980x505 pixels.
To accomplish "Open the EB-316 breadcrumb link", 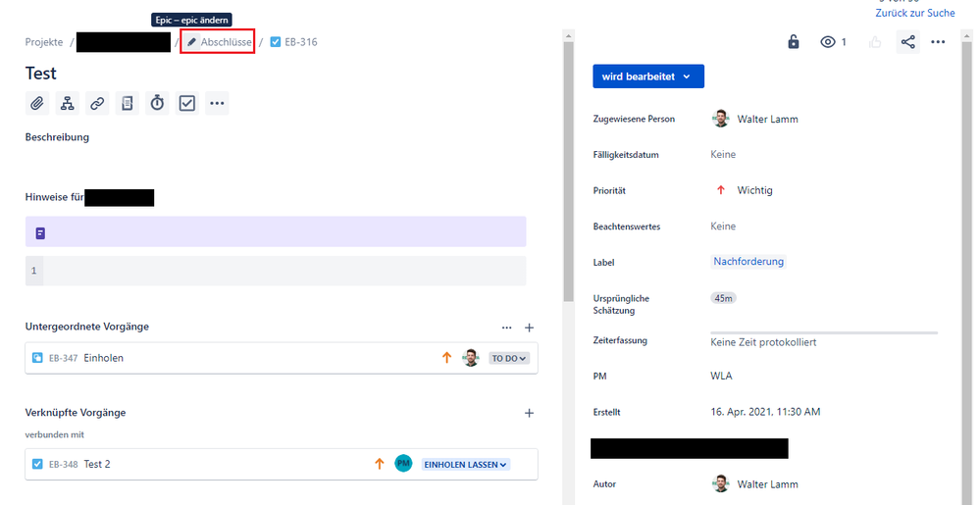I will pos(300,42).
